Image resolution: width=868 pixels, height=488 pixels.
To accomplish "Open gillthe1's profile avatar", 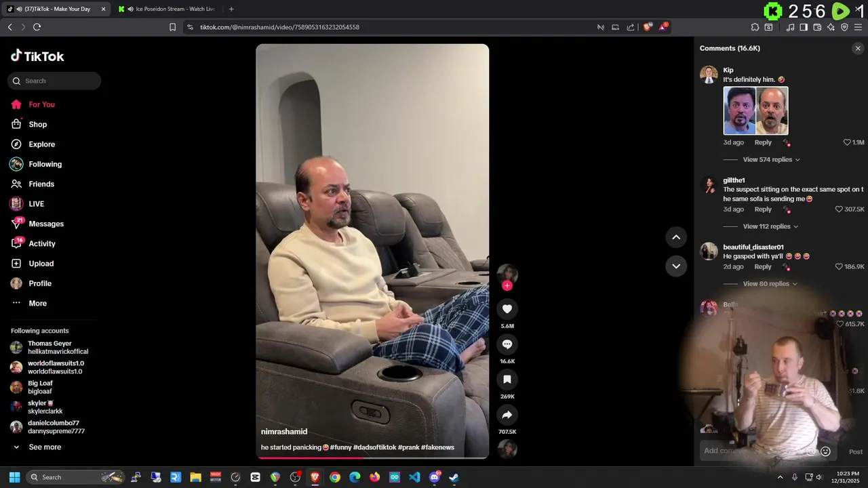I will [709, 185].
